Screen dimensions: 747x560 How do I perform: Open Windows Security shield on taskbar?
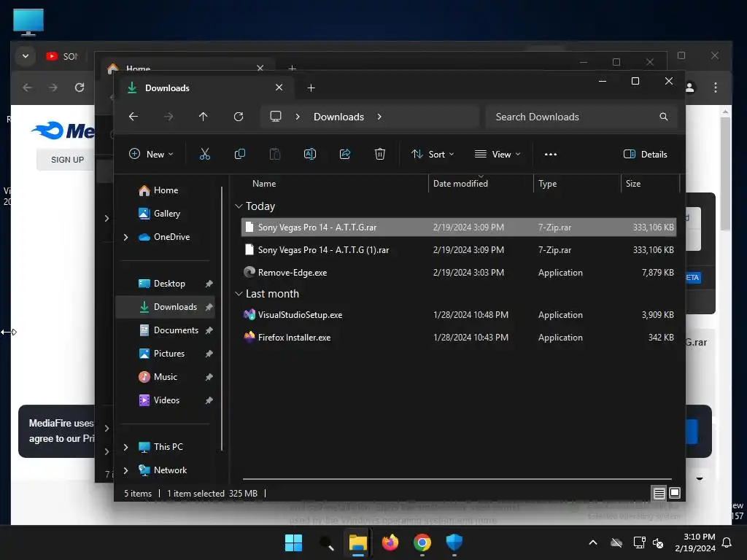454,542
